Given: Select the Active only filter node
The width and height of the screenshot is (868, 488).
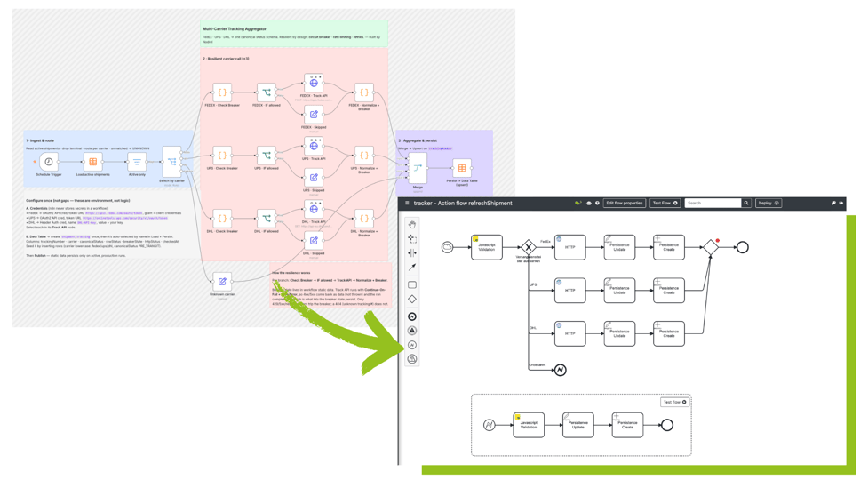Looking at the screenshot, I should [x=137, y=162].
